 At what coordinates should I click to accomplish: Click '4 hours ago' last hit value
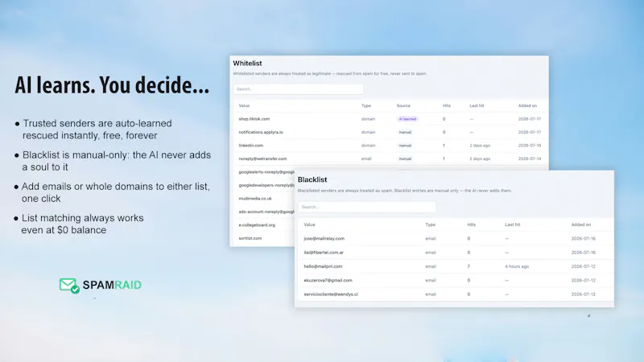tap(517, 266)
